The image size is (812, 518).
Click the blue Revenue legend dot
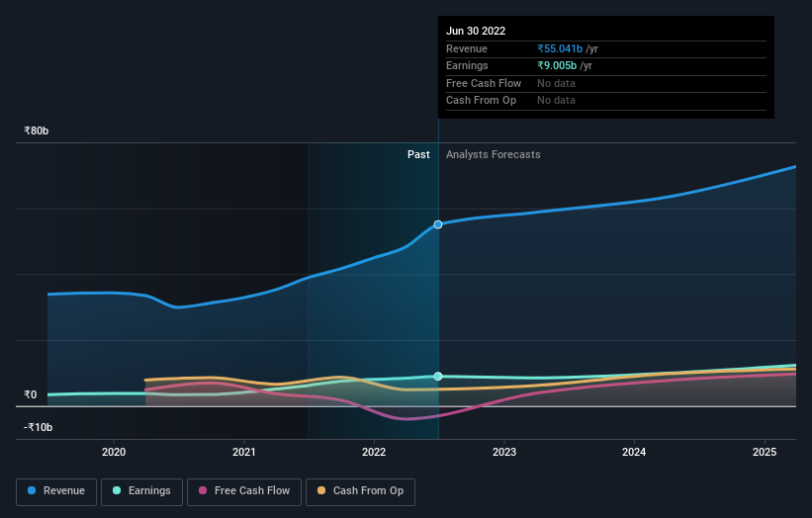pyautogui.click(x=32, y=490)
